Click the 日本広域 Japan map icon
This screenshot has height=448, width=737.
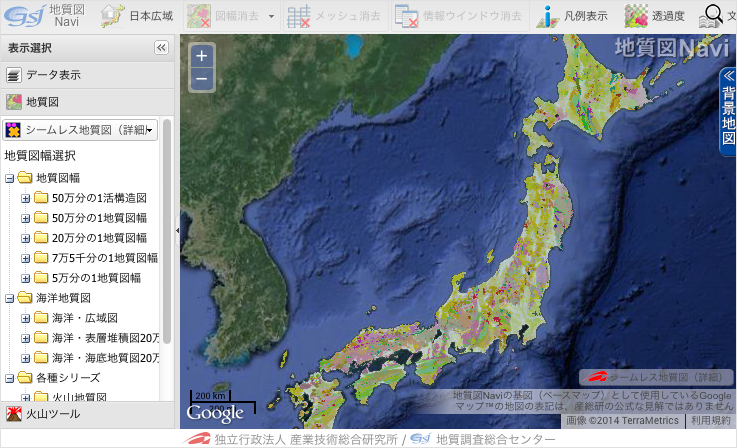click(112, 16)
